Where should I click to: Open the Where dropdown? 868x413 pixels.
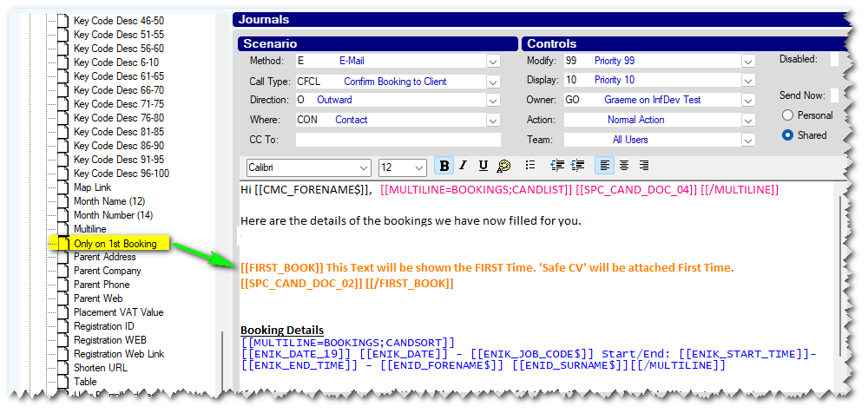493,120
